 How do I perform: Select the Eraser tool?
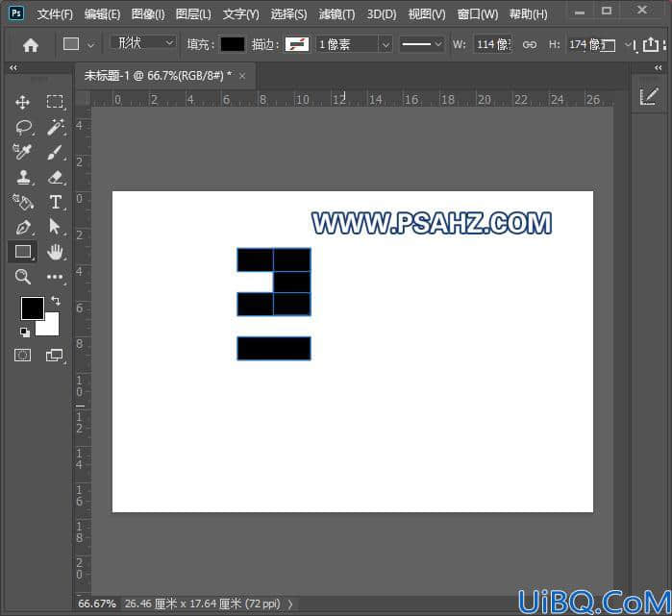56,177
